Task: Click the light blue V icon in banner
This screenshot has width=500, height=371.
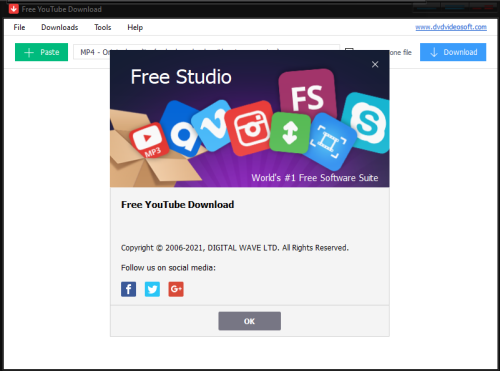Action: (213, 126)
